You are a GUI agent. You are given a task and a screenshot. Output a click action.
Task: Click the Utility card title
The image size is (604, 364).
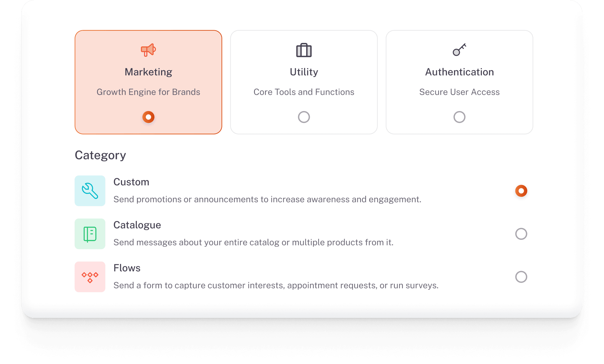(x=304, y=72)
